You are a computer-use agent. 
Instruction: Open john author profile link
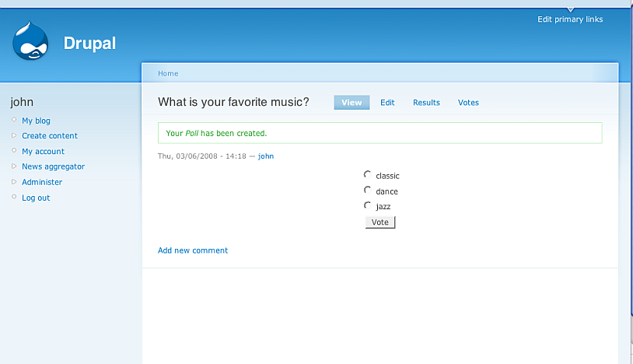(x=266, y=156)
